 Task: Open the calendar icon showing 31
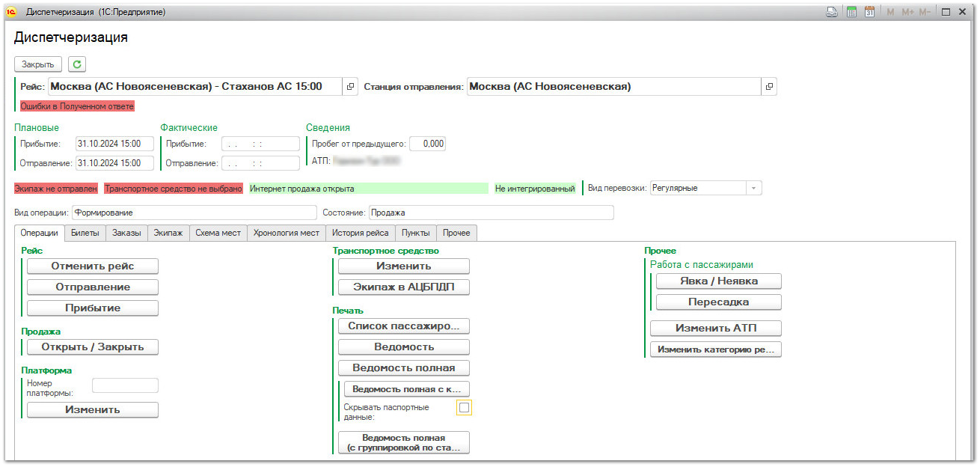tap(869, 12)
